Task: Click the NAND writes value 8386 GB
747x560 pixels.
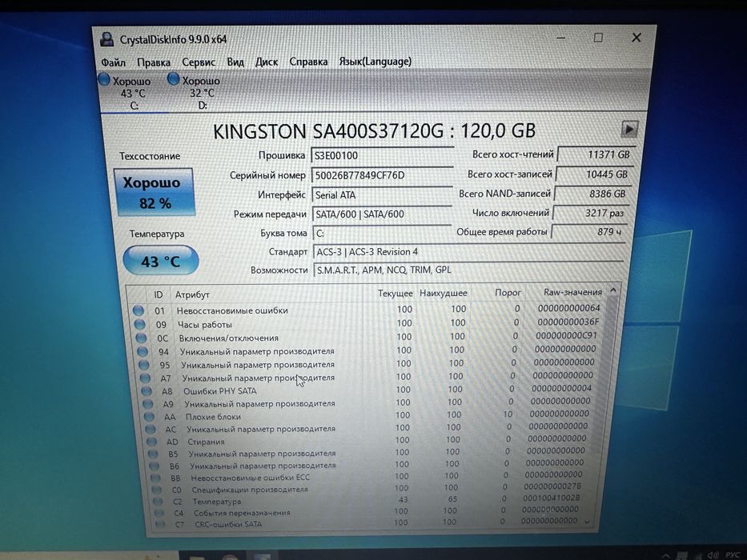Action: [593, 194]
